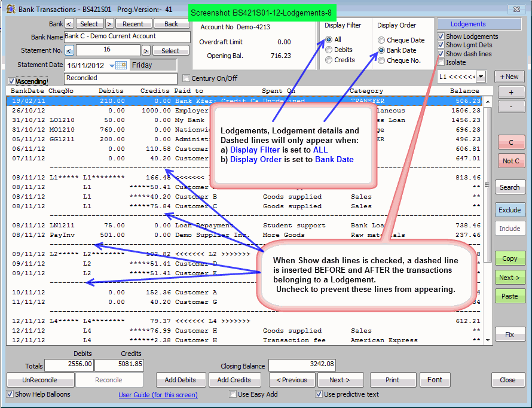Open User Guide (for this screen) link
The width and height of the screenshot is (532, 408).
click(x=158, y=395)
